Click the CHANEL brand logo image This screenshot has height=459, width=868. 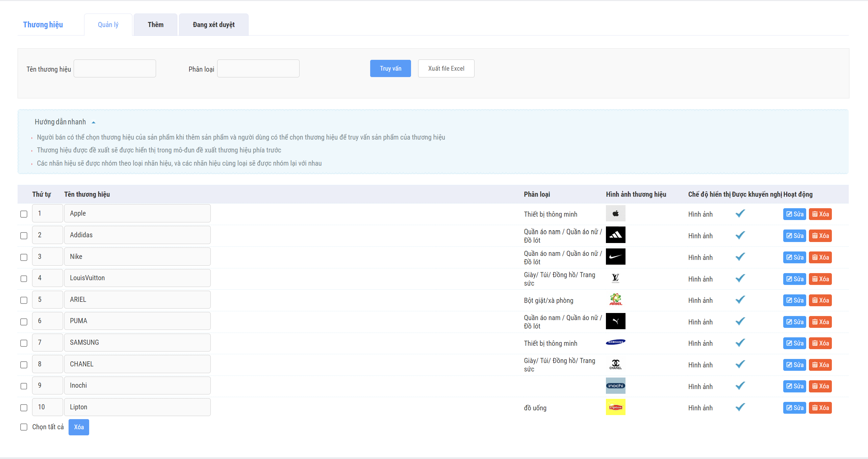[615, 364]
